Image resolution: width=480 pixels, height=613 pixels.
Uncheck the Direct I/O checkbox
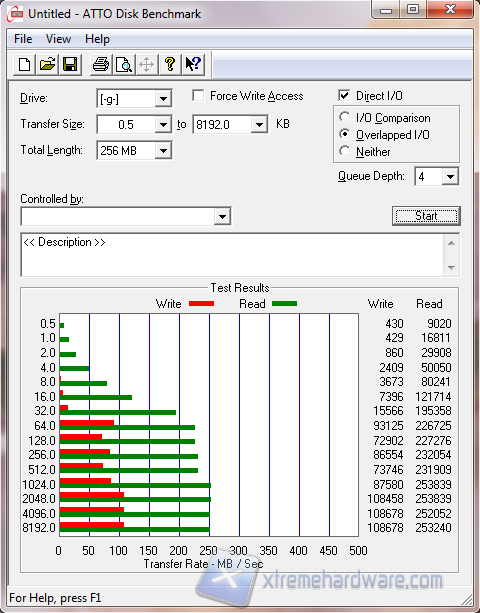pyautogui.click(x=344, y=96)
